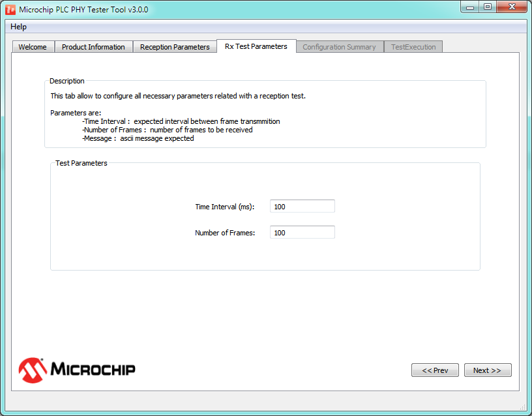
Task: Open the Help menu
Action: [x=18, y=27]
